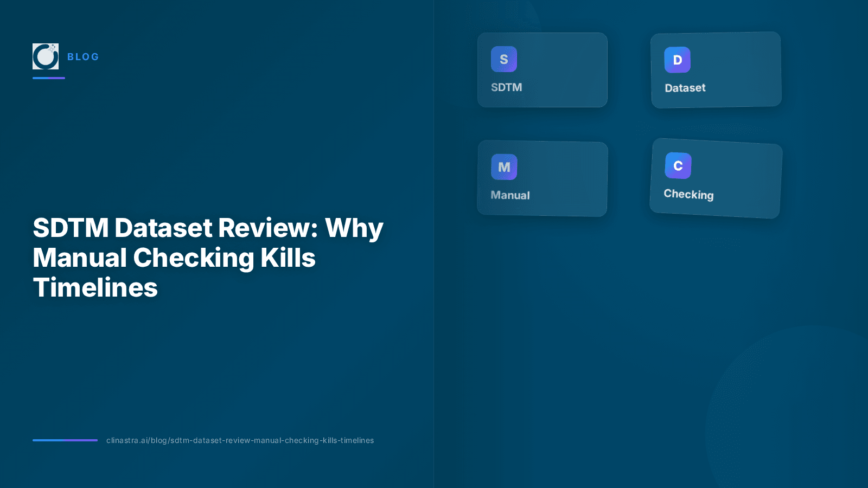
Task: Click the BLOG label
Action: [83, 57]
